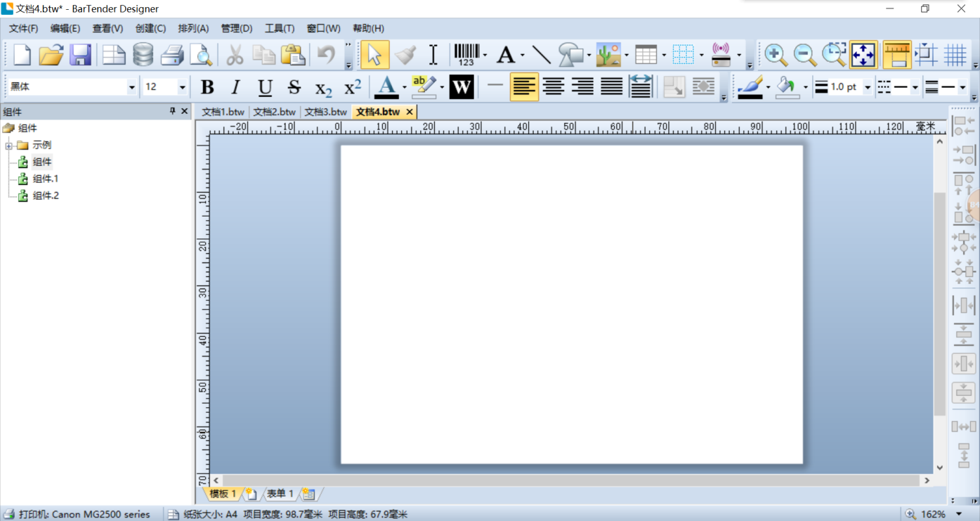Switch to the 文档1.btw tab
The image size is (980, 521).
point(223,112)
